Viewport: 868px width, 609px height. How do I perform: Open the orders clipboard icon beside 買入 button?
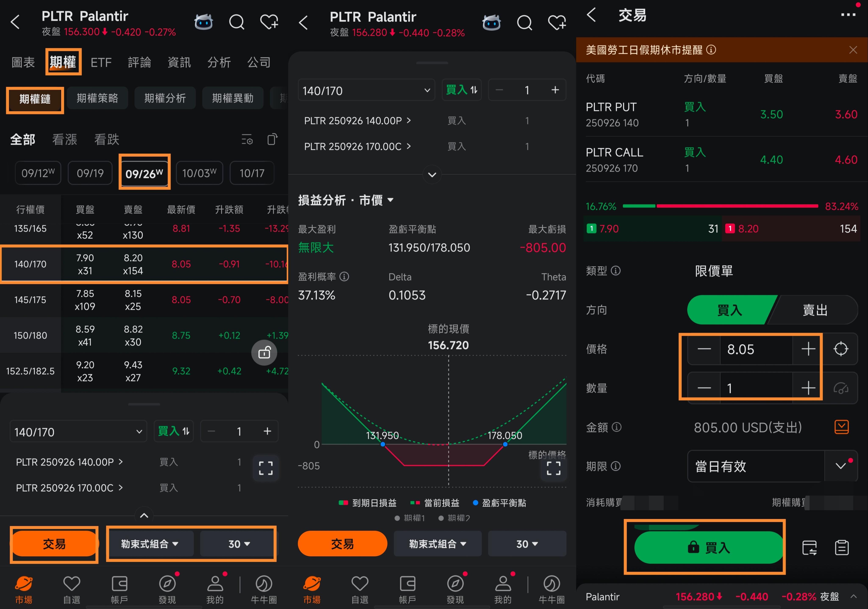click(x=842, y=547)
